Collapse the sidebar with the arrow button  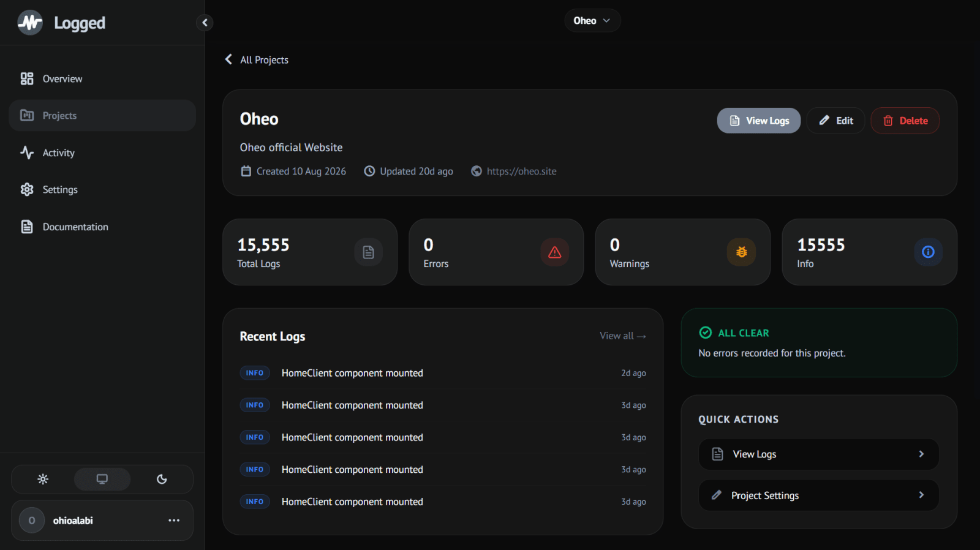[x=205, y=23]
